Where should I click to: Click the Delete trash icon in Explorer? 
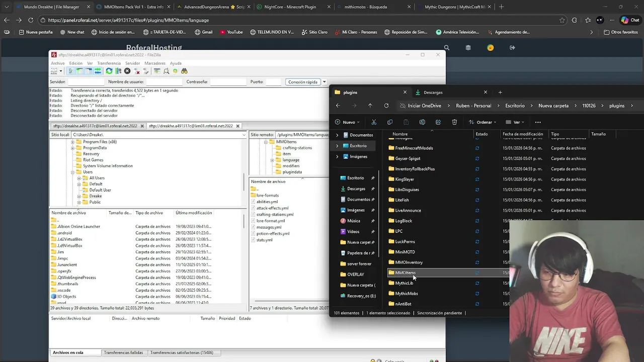(454, 122)
